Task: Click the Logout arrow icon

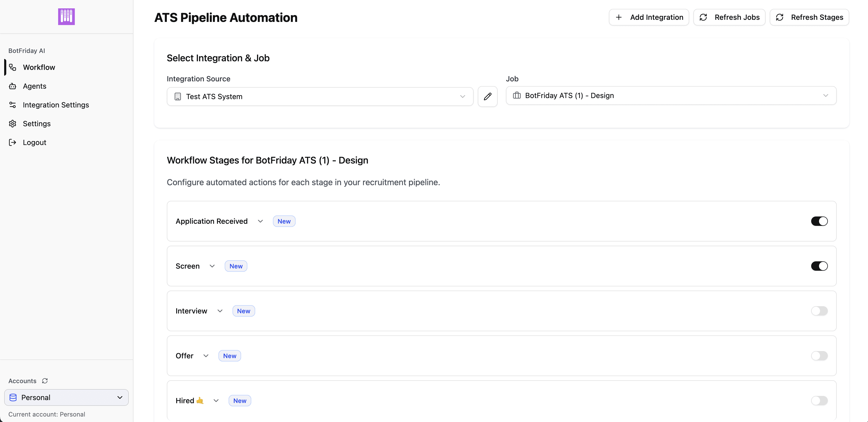Action: pos(13,142)
